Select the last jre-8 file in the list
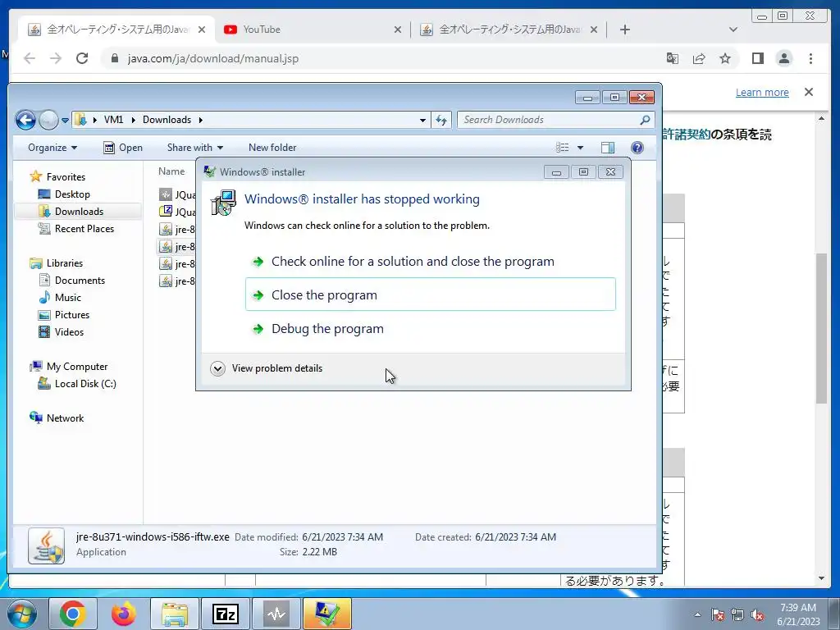This screenshot has height=630, width=840. point(177,281)
